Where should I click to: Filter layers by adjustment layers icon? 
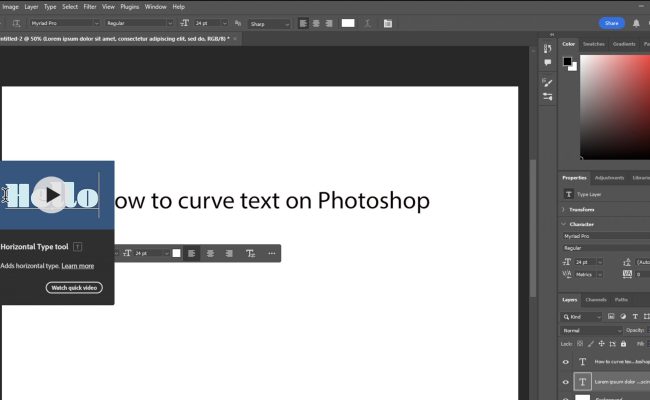pyautogui.click(x=623, y=316)
